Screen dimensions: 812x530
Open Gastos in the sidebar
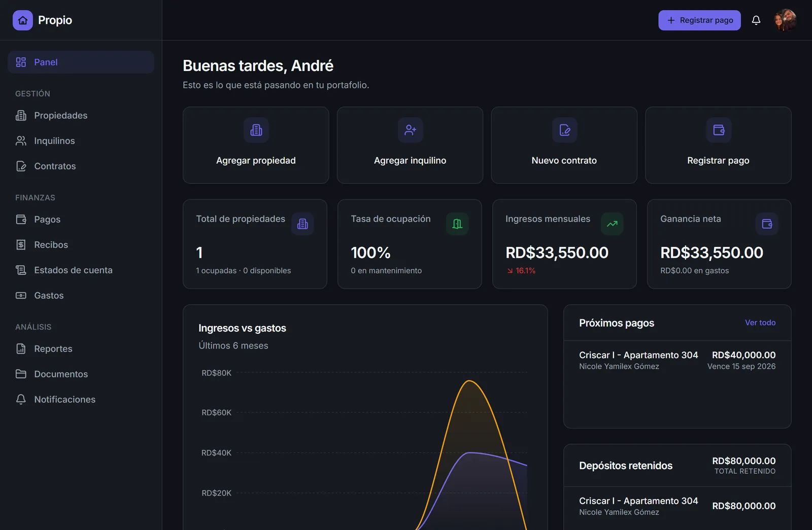[x=81, y=296]
